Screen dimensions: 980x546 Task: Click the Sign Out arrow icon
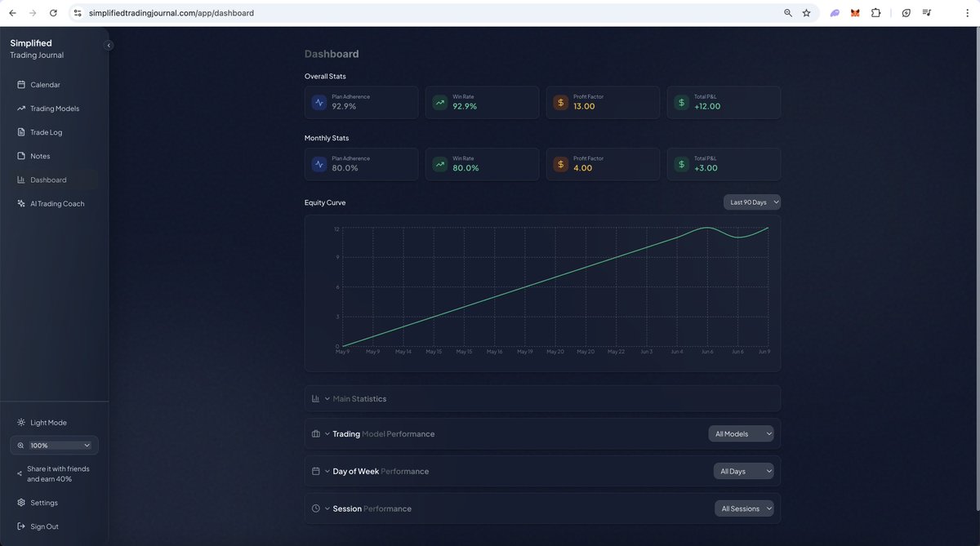pyautogui.click(x=21, y=526)
